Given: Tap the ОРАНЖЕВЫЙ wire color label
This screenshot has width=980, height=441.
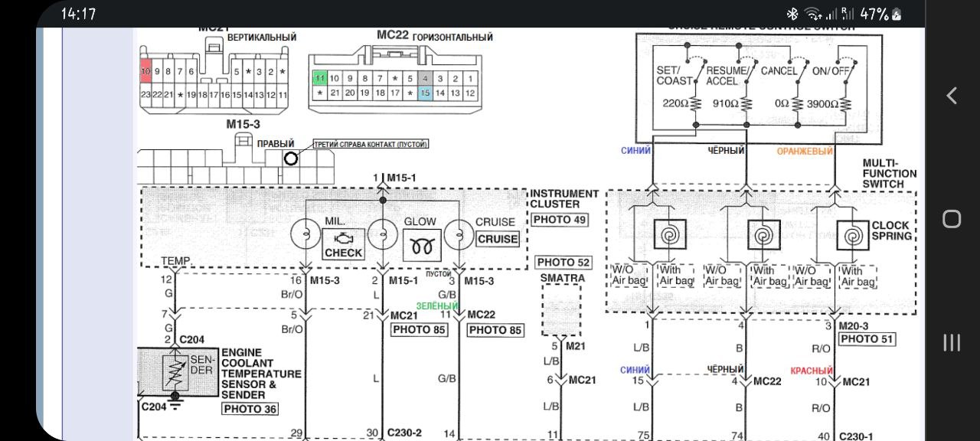Looking at the screenshot, I should (805, 151).
